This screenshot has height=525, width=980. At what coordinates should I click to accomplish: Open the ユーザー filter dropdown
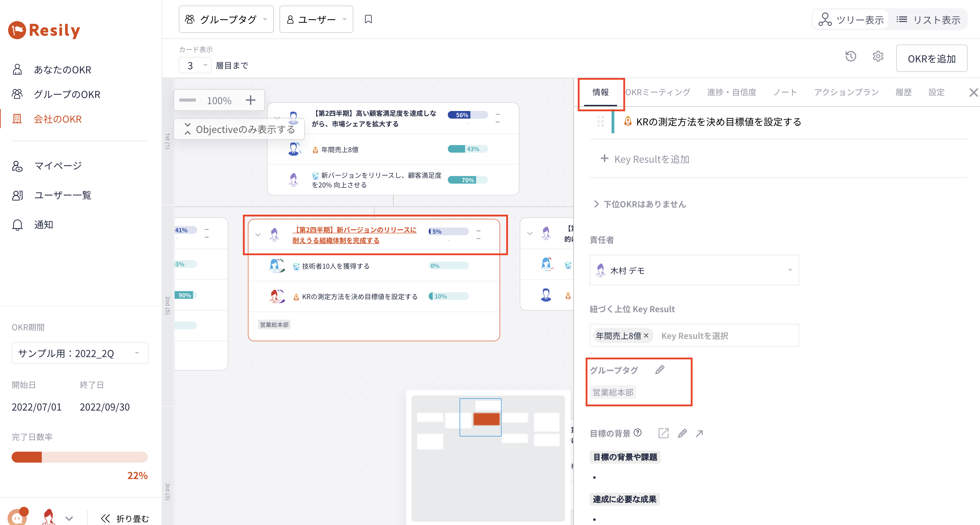tap(316, 19)
